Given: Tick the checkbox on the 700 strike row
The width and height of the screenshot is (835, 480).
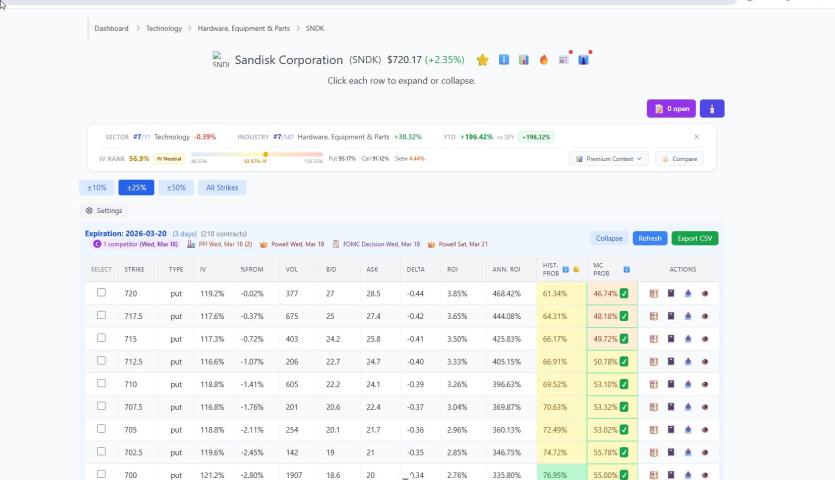Looking at the screenshot, I should (x=101, y=474).
